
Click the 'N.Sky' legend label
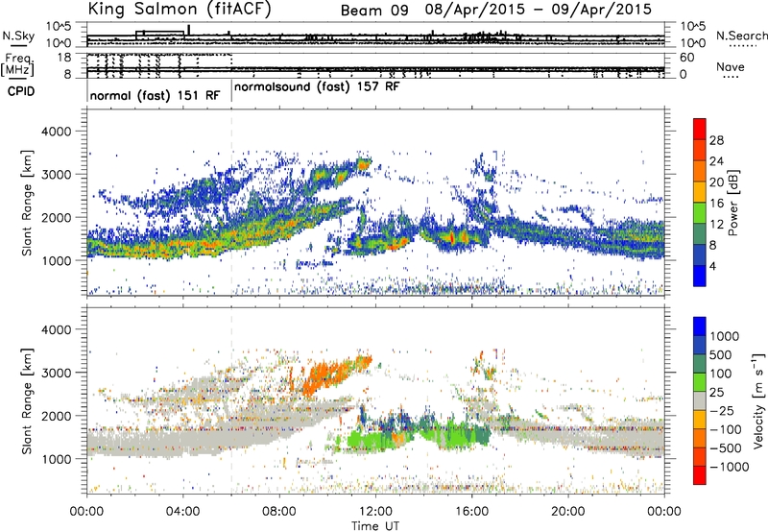pos(18,36)
